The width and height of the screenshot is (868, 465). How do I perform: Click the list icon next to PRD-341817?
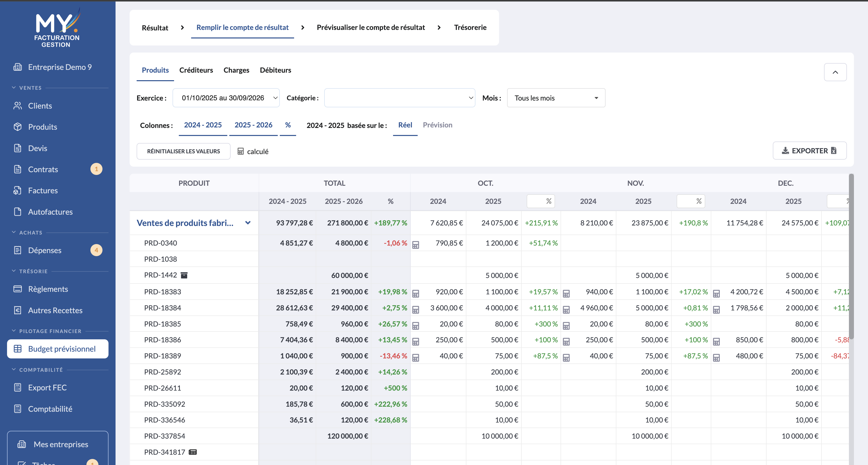[193, 452]
